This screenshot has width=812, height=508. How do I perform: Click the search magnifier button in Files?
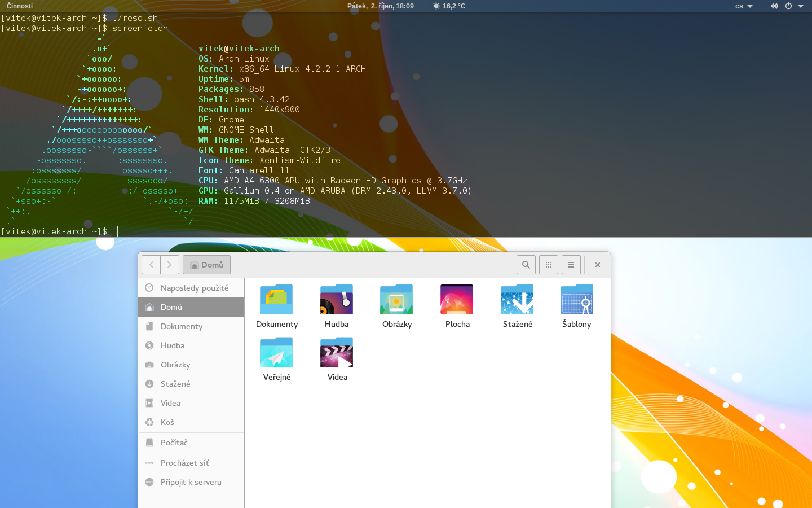tap(526, 265)
